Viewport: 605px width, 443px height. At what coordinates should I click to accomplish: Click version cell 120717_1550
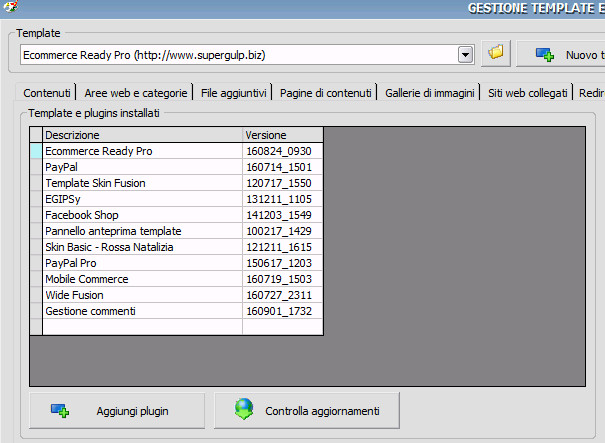[282, 183]
